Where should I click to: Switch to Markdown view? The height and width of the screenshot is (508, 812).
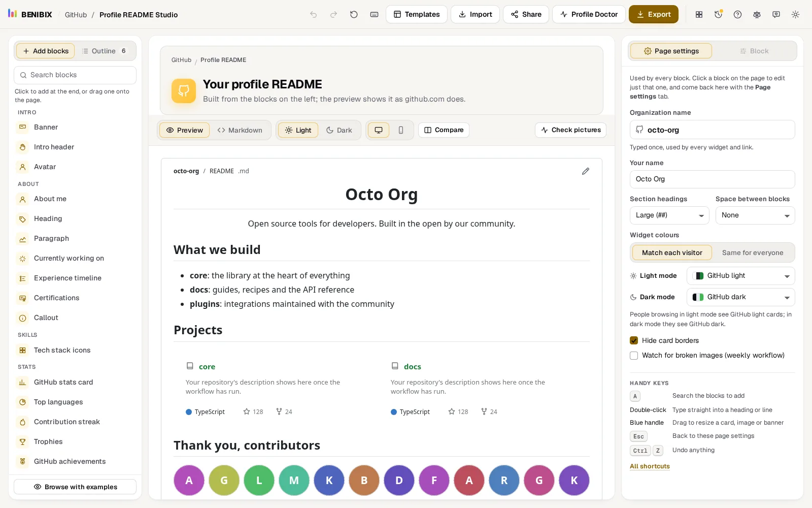[240, 130]
